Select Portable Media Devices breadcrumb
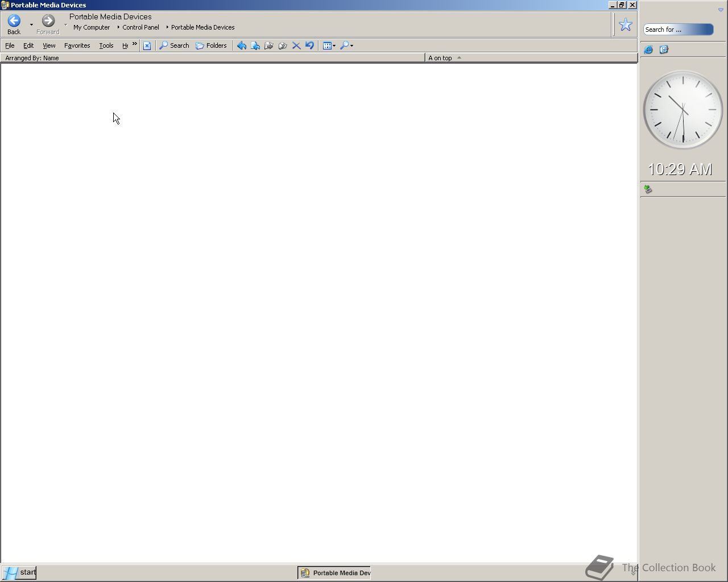 coord(202,27)
